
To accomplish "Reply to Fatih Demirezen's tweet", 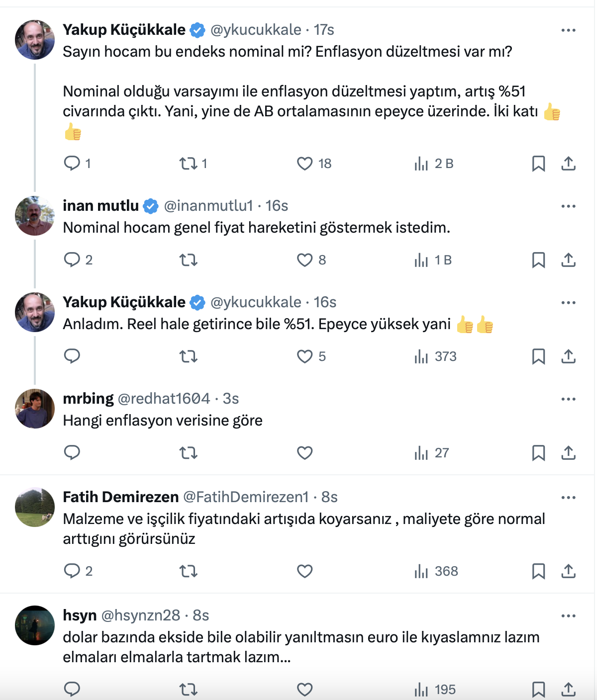I will pos(73,571).
